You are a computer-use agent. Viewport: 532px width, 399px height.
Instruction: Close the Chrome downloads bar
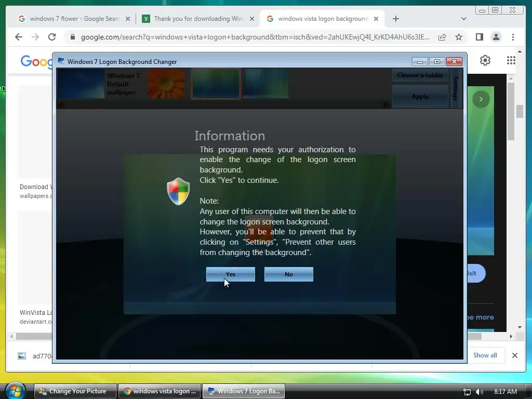[515, 355]
